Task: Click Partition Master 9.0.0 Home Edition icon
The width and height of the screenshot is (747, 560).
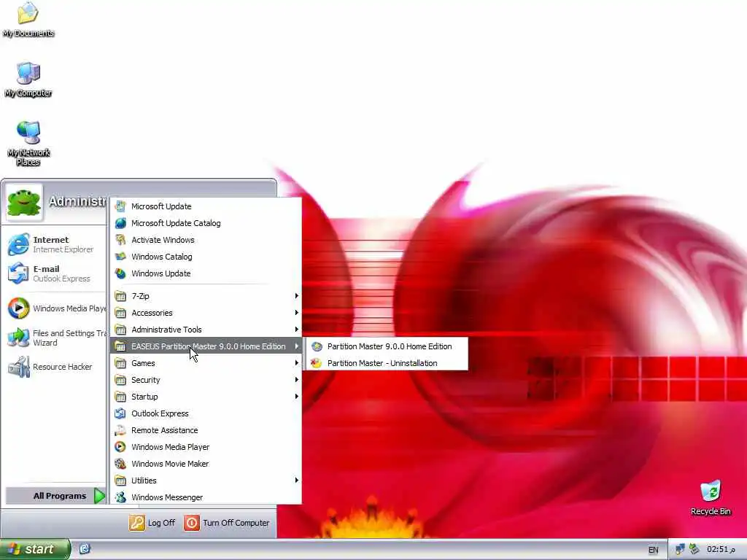Action: click(x=317, y=346)
